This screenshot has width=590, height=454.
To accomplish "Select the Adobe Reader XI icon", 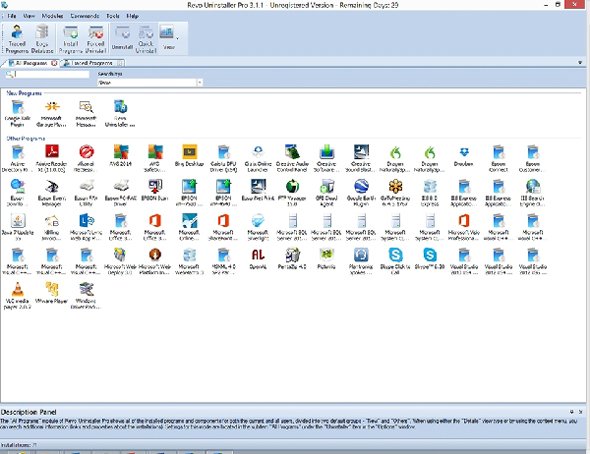I will coord(52,158).
